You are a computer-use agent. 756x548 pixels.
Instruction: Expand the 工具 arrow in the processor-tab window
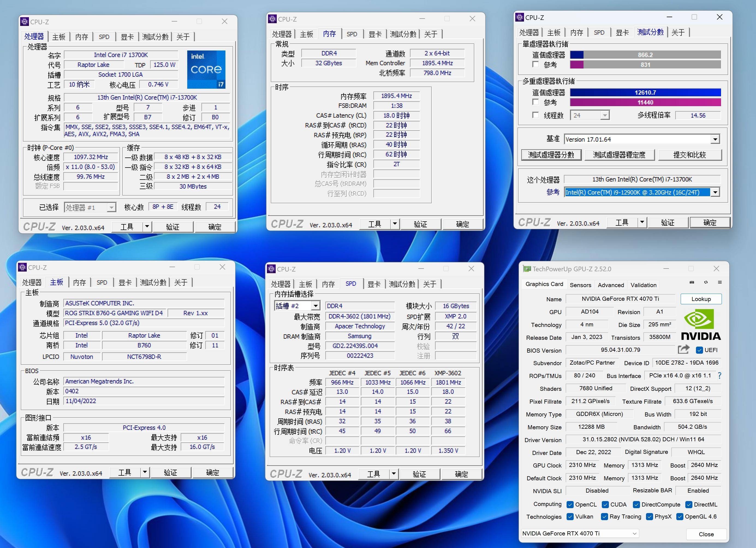pyautogui.click(x=147, y=227)
